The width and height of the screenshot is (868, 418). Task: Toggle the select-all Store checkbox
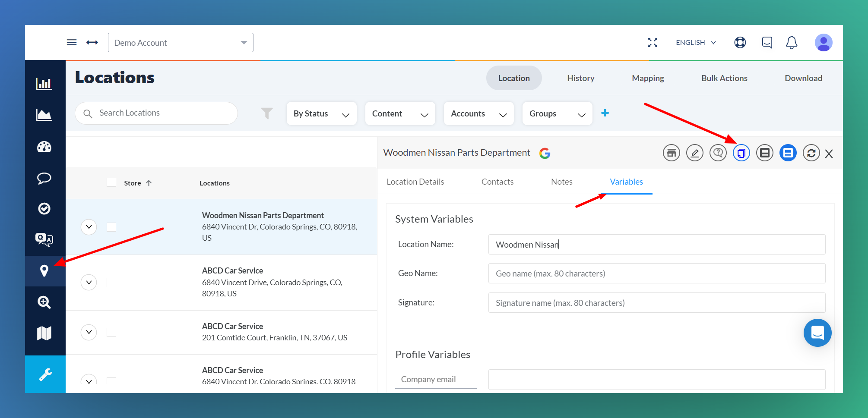[x=111, y=182]
